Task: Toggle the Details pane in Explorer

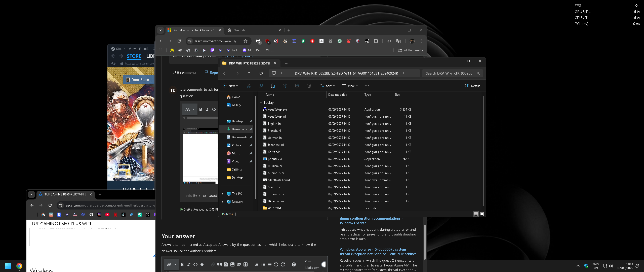Action: point(473,86)
